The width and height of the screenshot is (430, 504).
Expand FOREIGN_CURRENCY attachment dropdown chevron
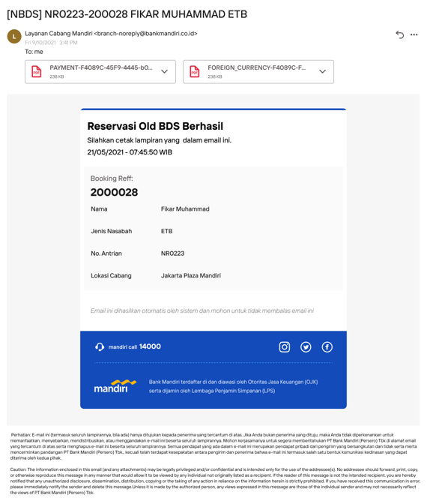point(322,71)
